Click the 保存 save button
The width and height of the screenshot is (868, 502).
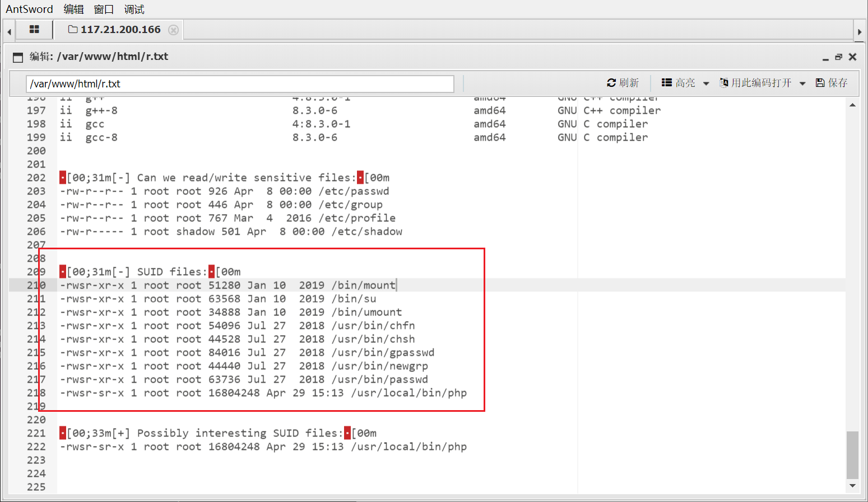point(832,83)
